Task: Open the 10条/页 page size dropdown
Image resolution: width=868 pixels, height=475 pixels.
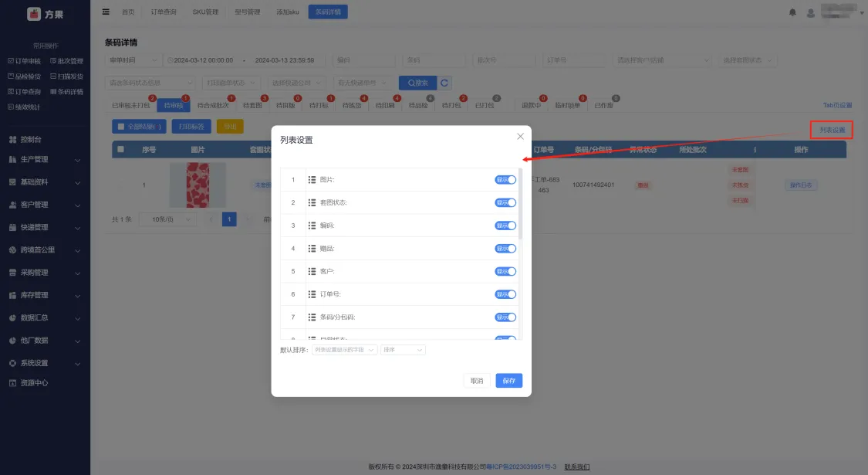Action: (167, 219)
